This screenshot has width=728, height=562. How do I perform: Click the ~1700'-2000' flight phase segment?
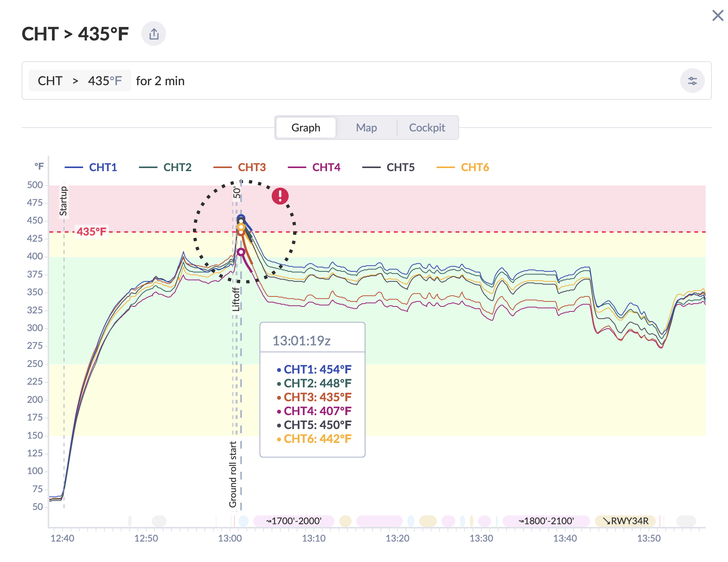point(294,521)
